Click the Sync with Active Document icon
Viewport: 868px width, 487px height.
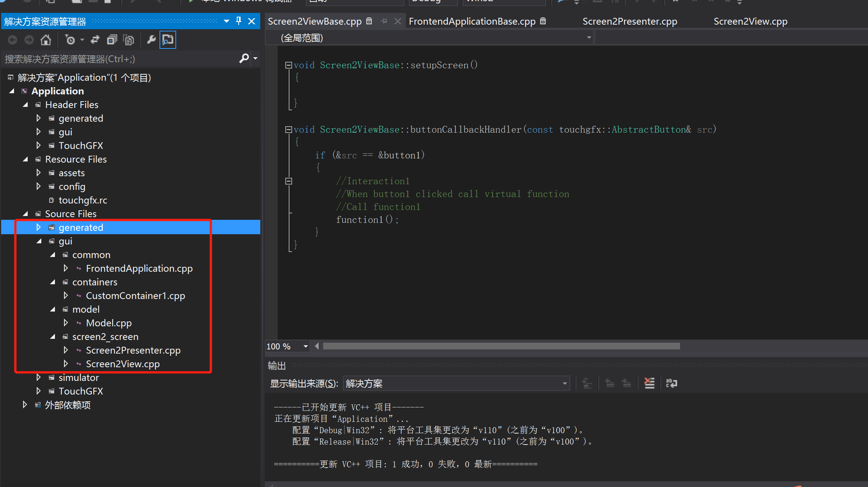(x=95, y=40)
